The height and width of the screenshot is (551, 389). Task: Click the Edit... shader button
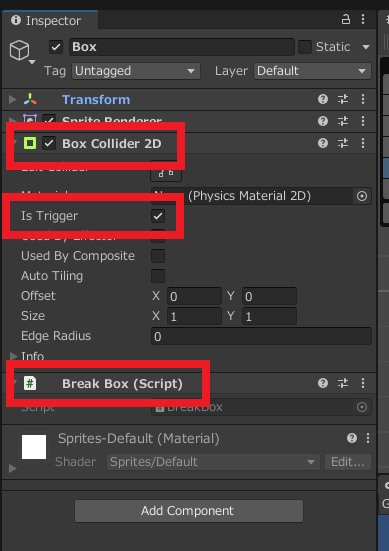pyautogui.click(x=348, y=462)
